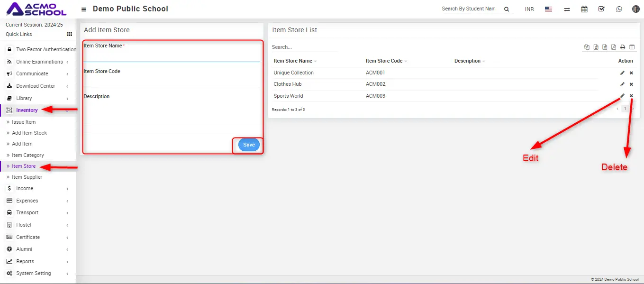Export the list as PDF
The height and width of the screenshot is (284, 644).
614,47
